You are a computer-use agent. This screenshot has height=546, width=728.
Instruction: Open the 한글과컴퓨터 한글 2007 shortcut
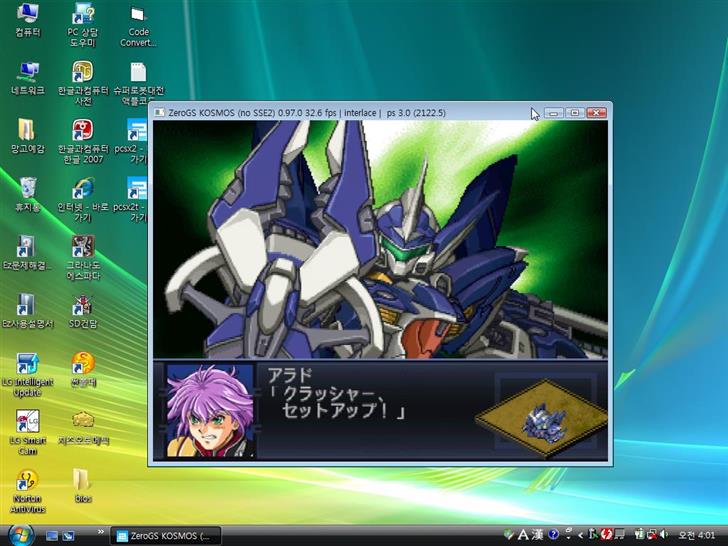click(x=83, y=142)
